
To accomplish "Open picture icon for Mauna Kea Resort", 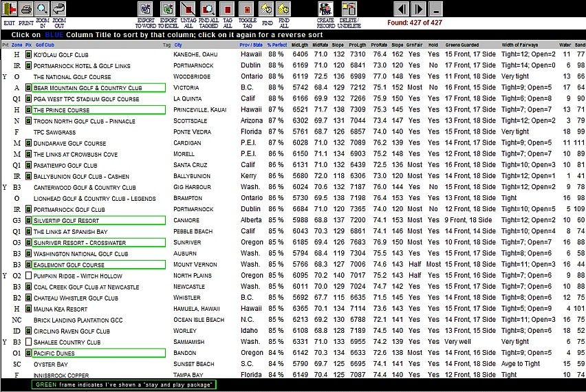I will tap(28, 309).
